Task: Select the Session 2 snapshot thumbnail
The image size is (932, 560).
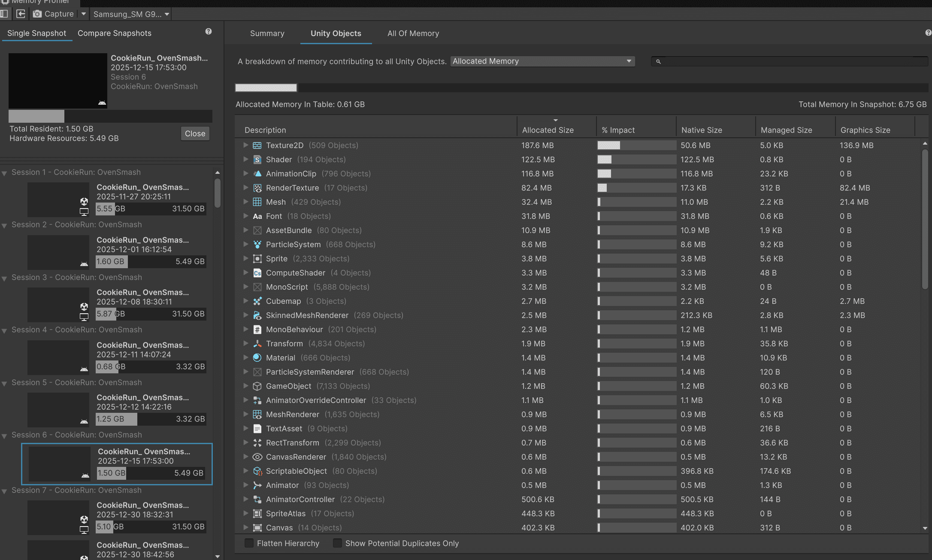Action: coord(58,252)
